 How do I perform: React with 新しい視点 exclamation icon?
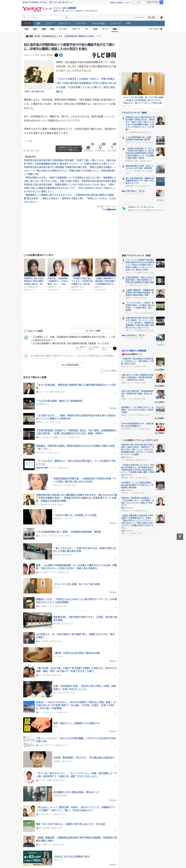112,148
